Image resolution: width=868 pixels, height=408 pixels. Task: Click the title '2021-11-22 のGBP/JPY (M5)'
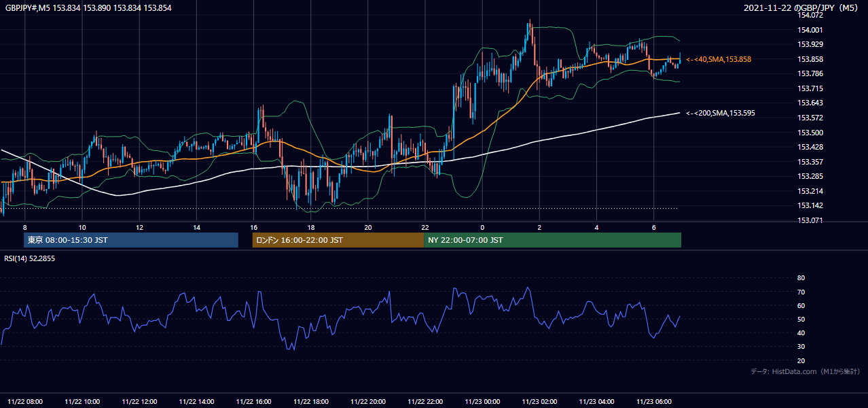(801, 8)
